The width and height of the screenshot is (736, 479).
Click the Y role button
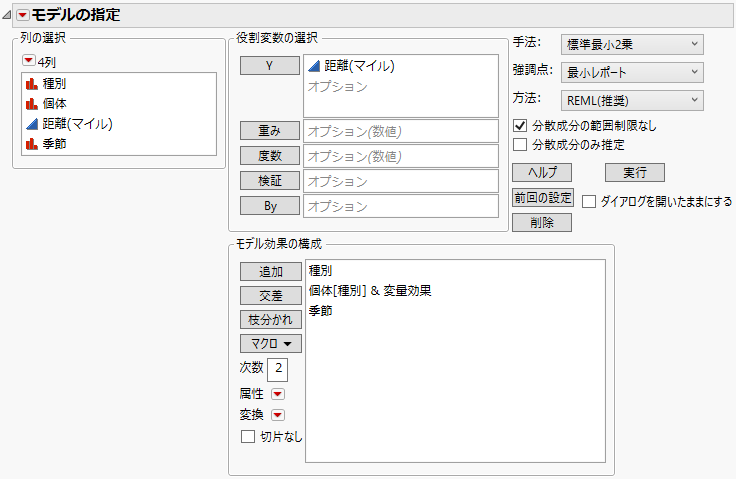pos(270,66)
